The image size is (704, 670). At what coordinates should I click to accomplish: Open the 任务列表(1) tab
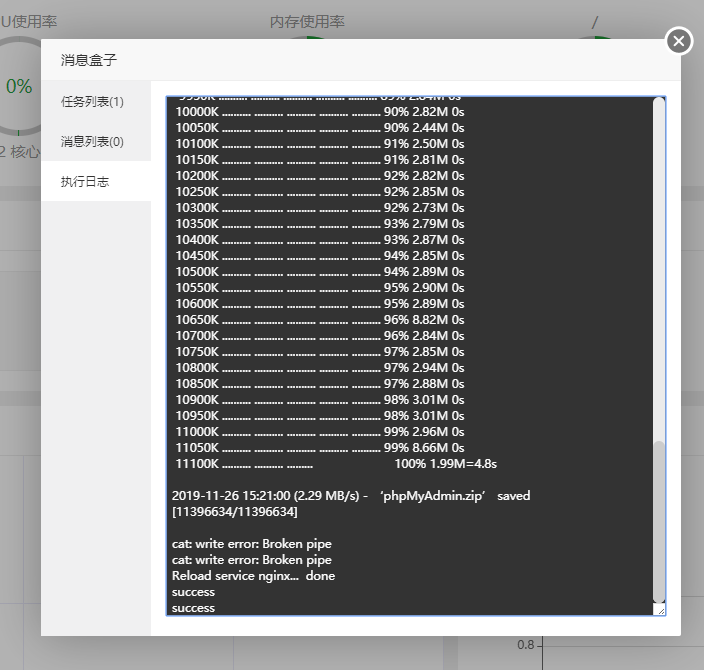click(x=96, y=101)
